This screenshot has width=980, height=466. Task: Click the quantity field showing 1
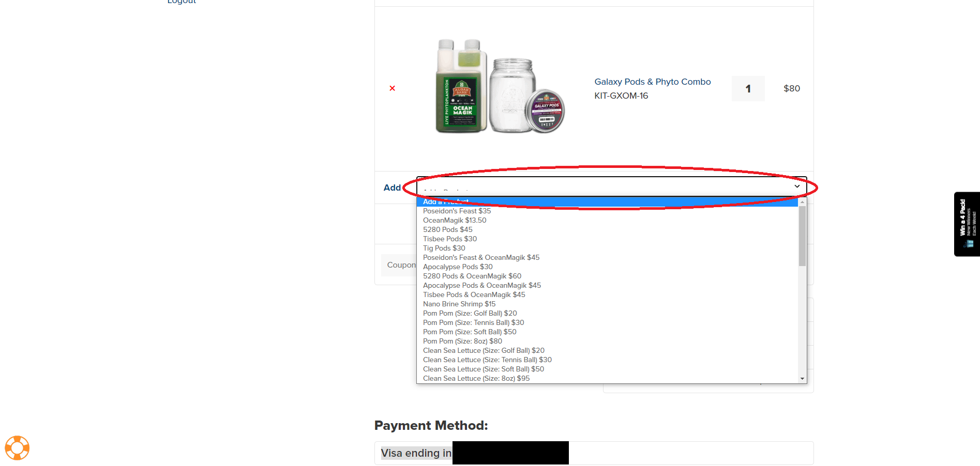pyautogui.click(x=748, y=88)
